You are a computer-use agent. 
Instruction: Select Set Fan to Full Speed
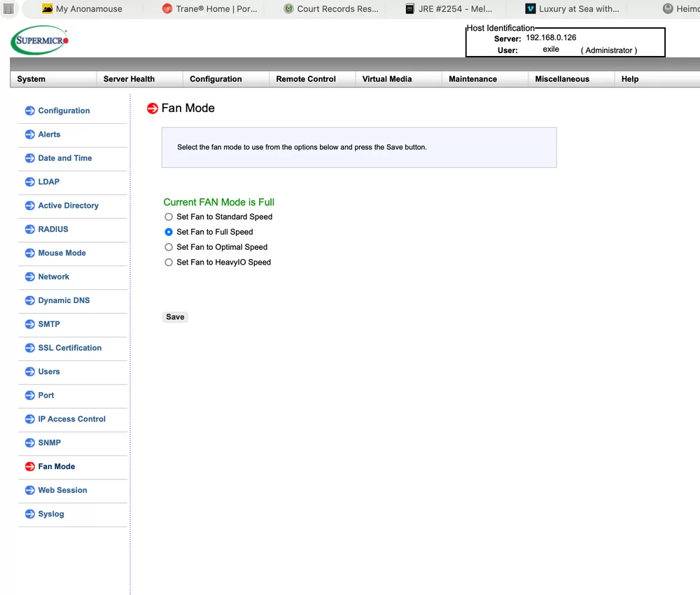click(168, 232)
